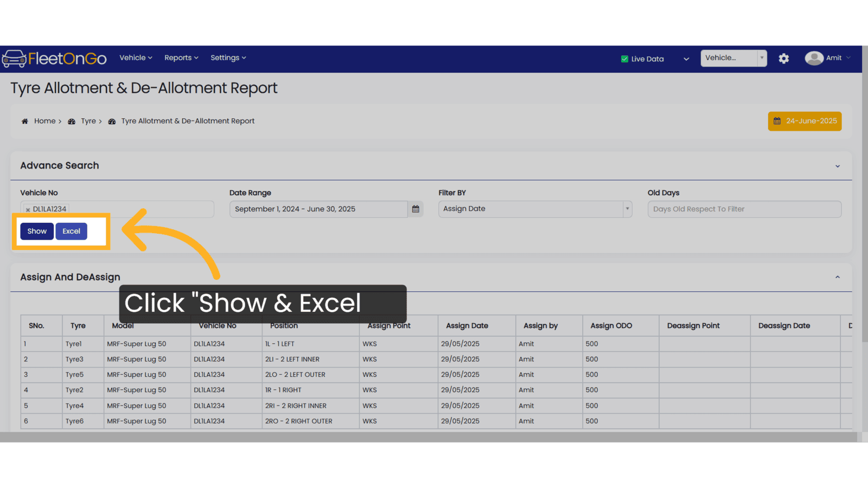Click the home icon in breadcrumb
This screenshot has height=488, width=868.
coord(24,121)
